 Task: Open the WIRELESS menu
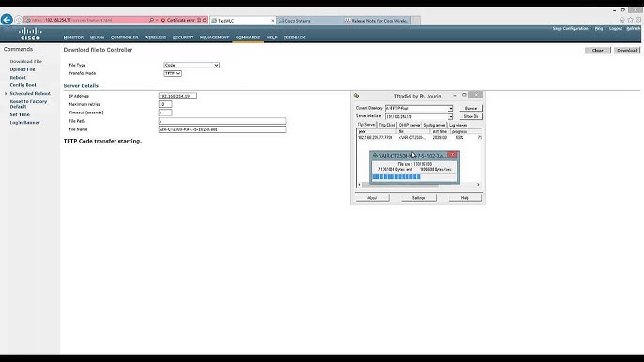click(155, 38)
